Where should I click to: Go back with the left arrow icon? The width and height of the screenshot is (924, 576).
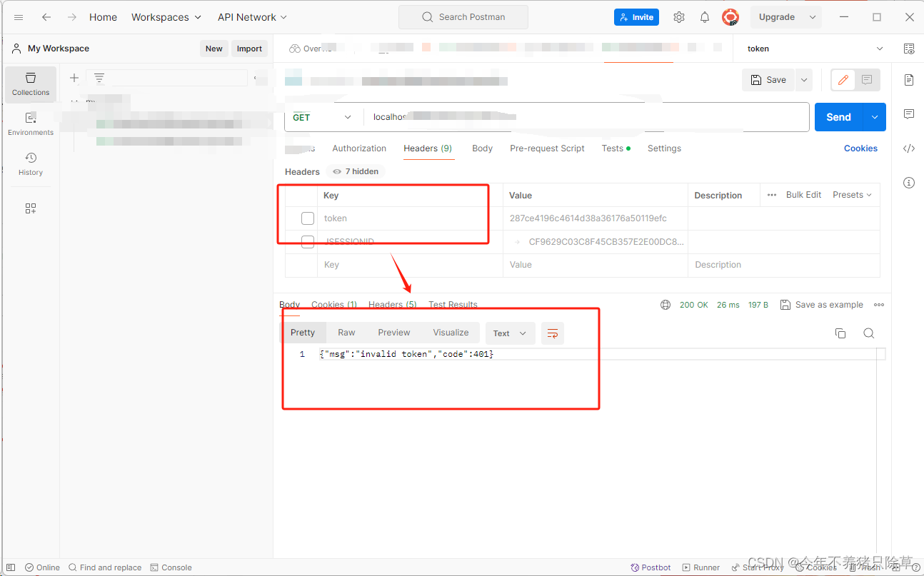[46, 17]
